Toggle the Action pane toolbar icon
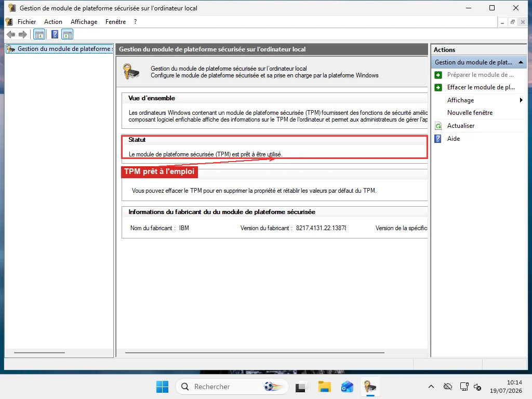Viewport: 532px width, 399px height. (68, 34)
